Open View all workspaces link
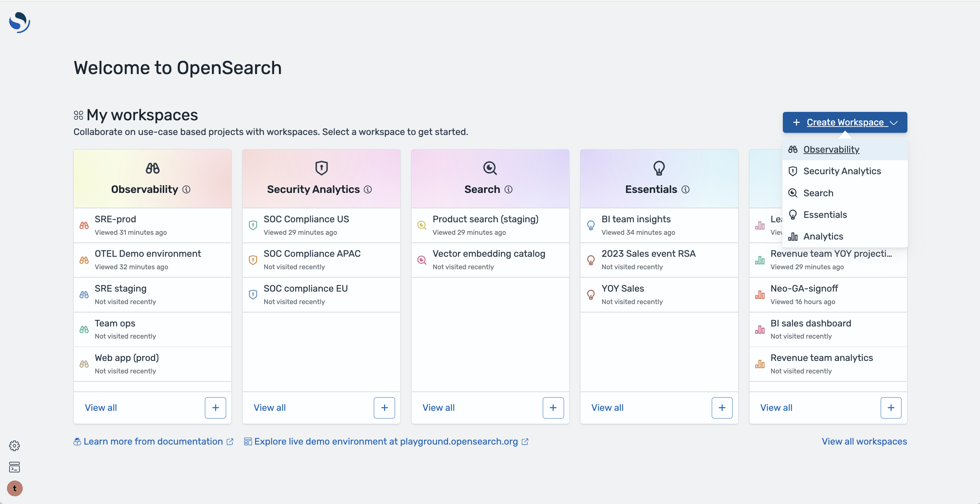 pos(864,441)
